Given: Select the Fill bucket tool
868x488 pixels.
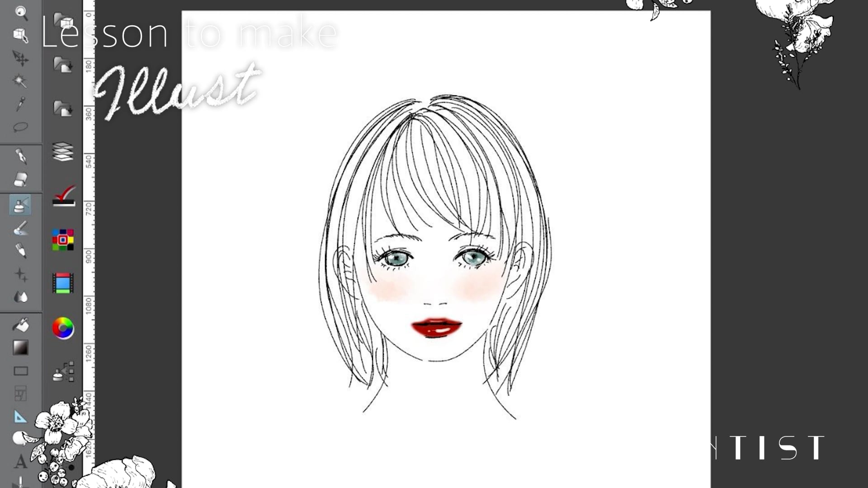Looking at the screenshot, I should (x=20, y=325).
